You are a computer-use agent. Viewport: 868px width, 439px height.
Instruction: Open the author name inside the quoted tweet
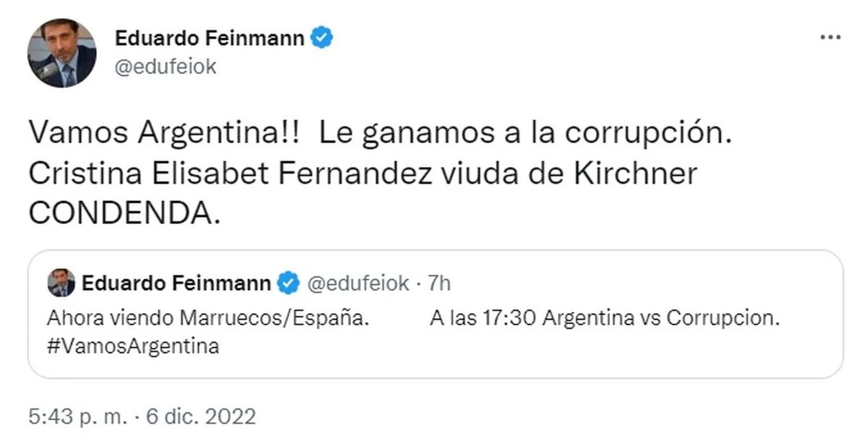pyautogui.click(x=177, y=284)
